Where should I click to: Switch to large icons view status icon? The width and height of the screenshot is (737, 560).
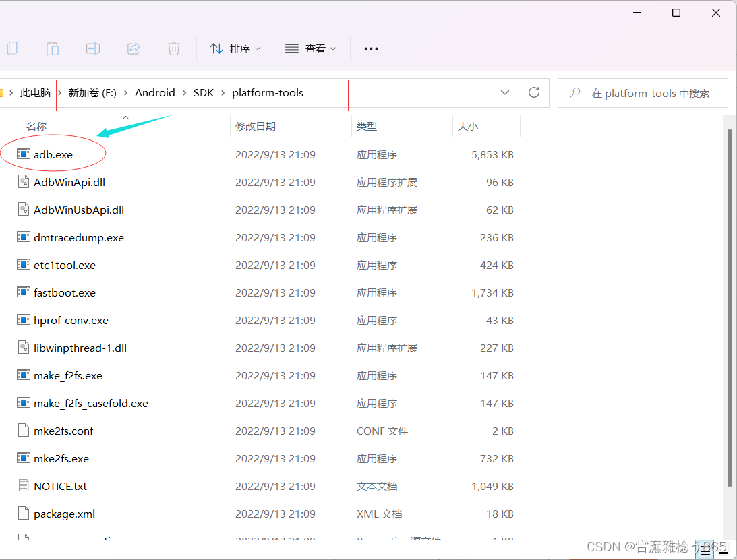(x=724, y=549)
